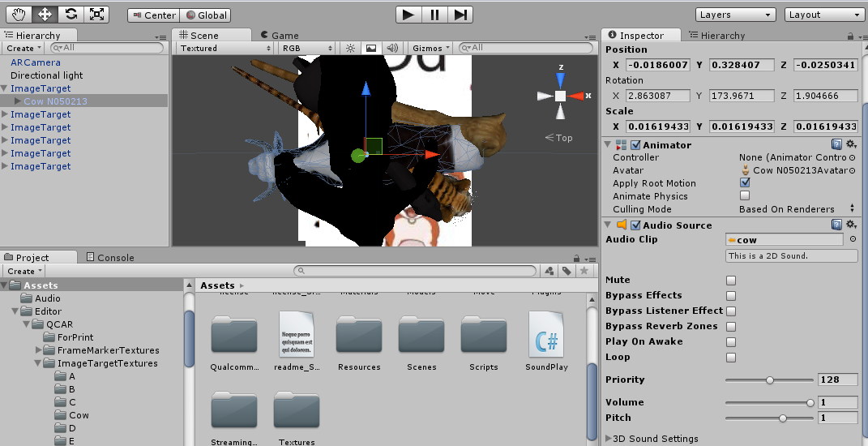This screenshot has width=868, height=446.
Task: Click the Pause button
Action: click(434, 14)
